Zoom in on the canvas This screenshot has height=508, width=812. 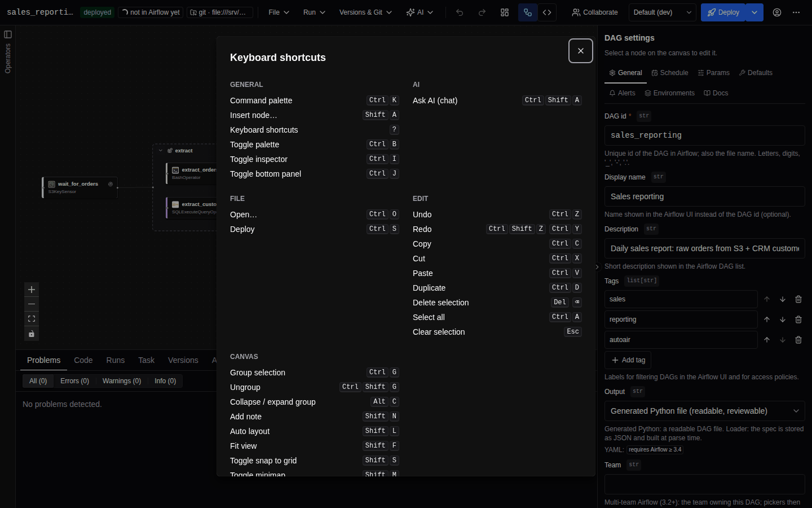(x=32, y=290)
